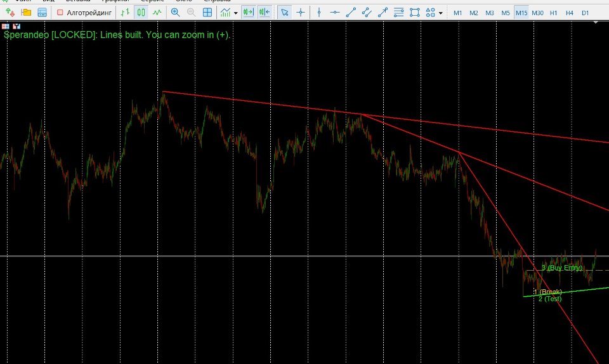Open the shapes and objects tool icon
This screenshot has width=609, height=364.
[430, 13]
